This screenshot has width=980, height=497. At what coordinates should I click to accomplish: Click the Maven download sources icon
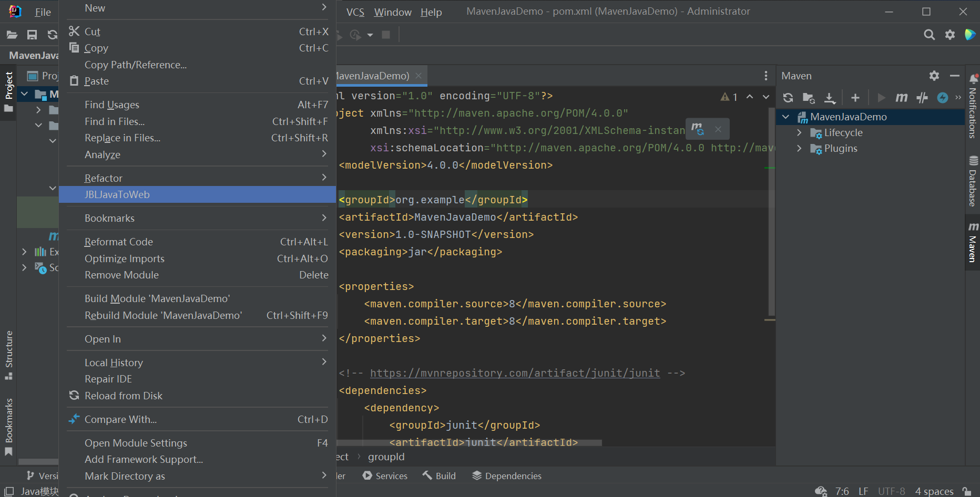coord(830,98)
